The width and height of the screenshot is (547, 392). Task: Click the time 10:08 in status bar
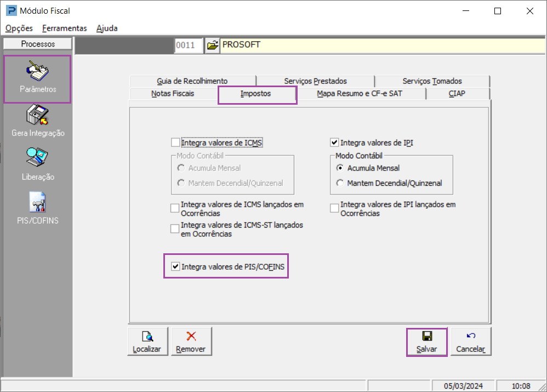click(521, 386)
